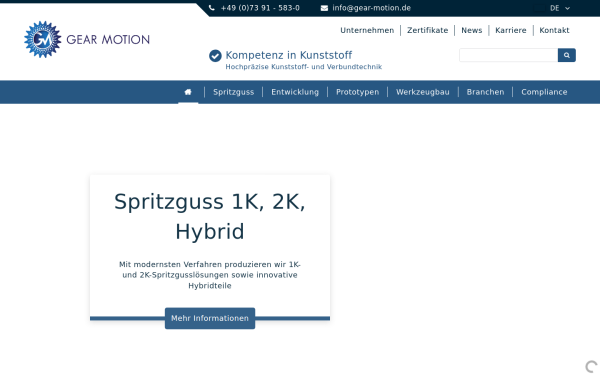Open the Compliance menu item
600x375 pixels.
point(544,92)
